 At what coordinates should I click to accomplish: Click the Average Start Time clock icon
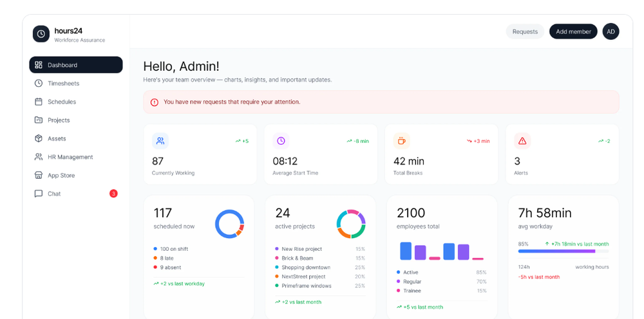(x=281, y=141)
